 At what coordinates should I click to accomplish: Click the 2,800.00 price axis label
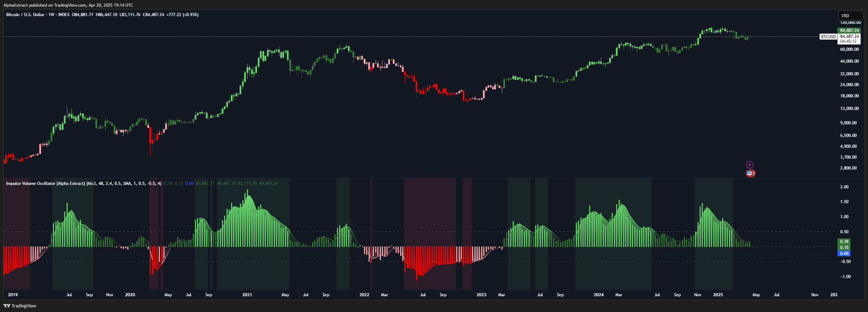(x=848, y=168)
